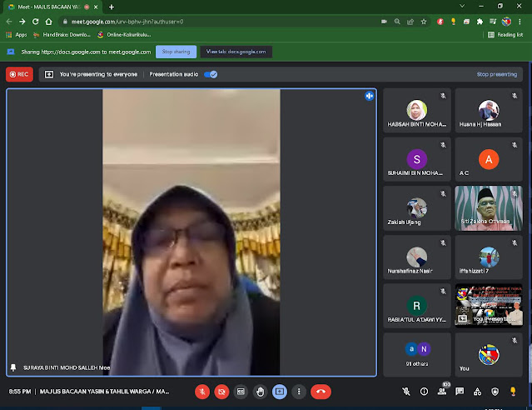Bookmark this page with star icon
The height and width of the screenshot is (410, 532).
point(424,22)
